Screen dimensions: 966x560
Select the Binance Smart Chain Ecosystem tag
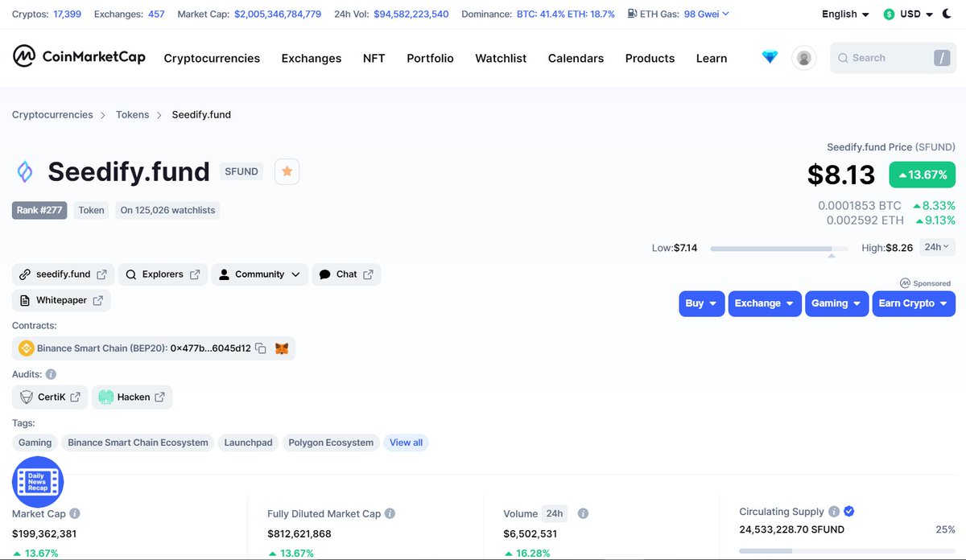138,443
